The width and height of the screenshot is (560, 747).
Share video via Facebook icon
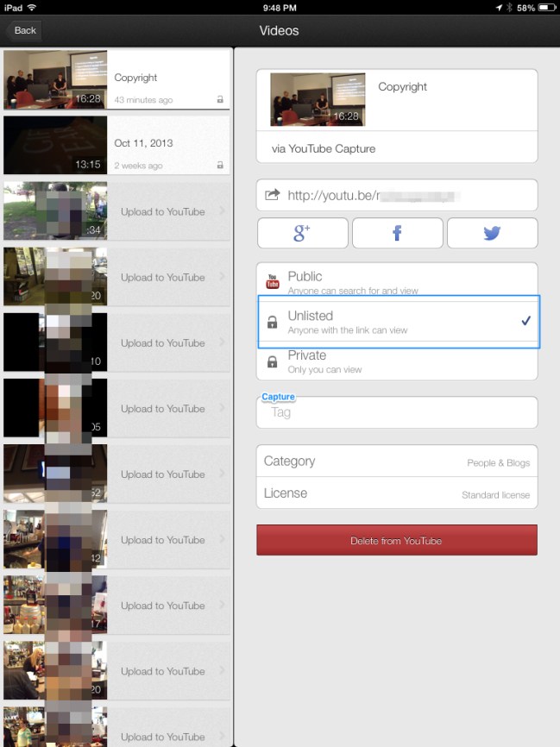click(x=397, y=233)
